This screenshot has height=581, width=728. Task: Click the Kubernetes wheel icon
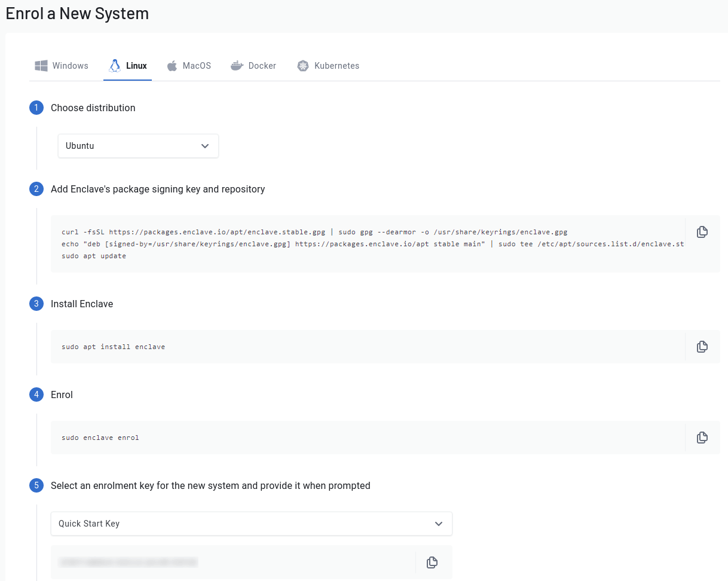tap(303, 66)
